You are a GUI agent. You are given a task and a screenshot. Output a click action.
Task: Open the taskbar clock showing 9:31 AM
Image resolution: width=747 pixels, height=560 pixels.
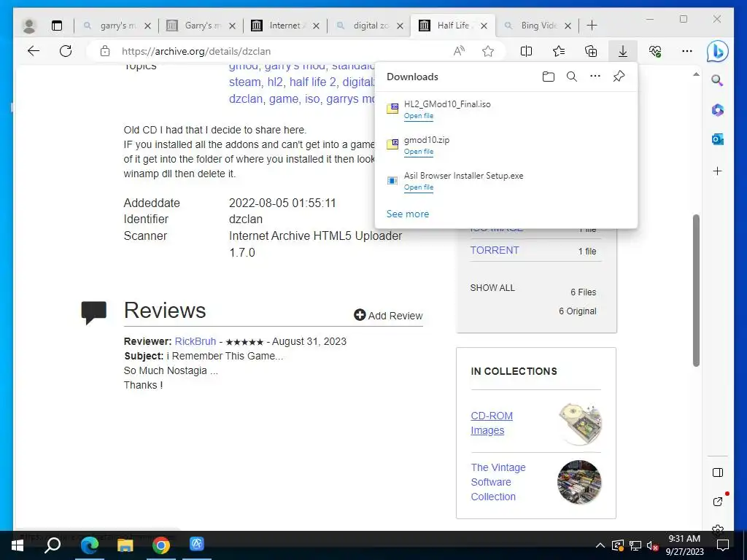(684, 545)
